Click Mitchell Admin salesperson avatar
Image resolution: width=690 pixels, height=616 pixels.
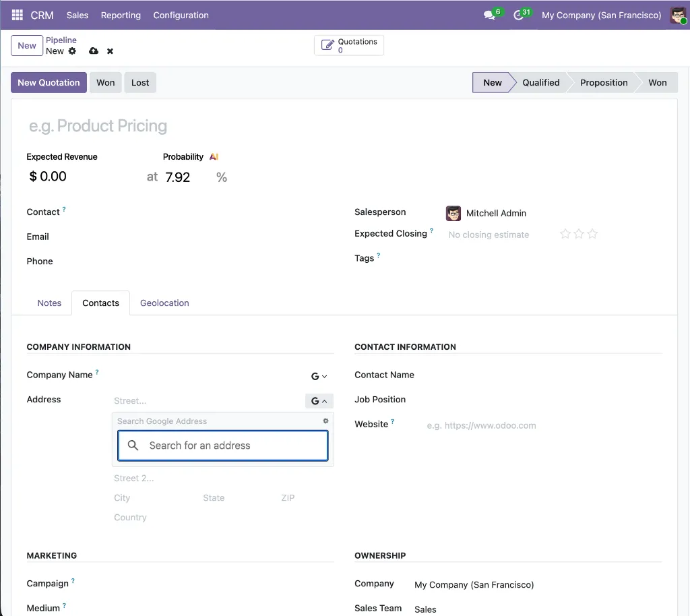pyautogui.click(x=453, y=213)
